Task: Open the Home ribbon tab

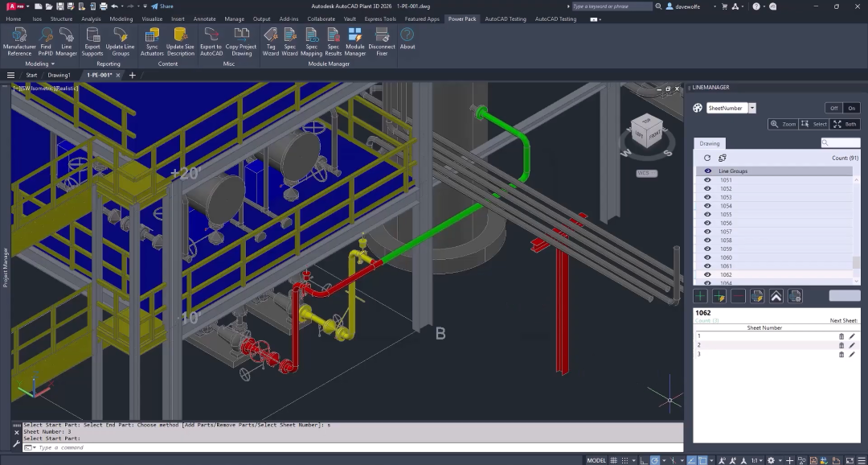Action: (x=14, y=19)
